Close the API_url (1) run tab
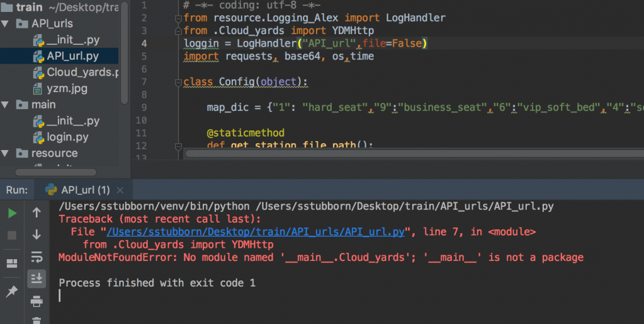This screenshot has height=324, width=644. coord(119,190)
